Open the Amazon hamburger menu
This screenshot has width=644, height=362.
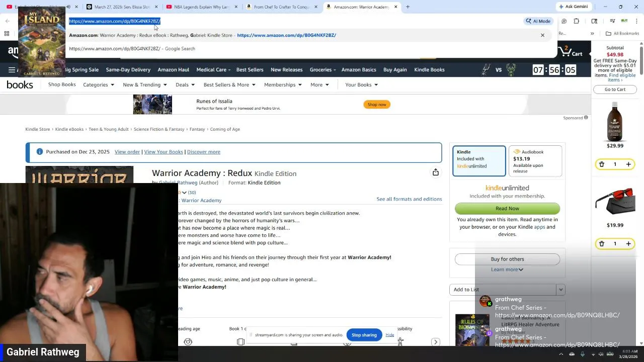coord(12,70)
